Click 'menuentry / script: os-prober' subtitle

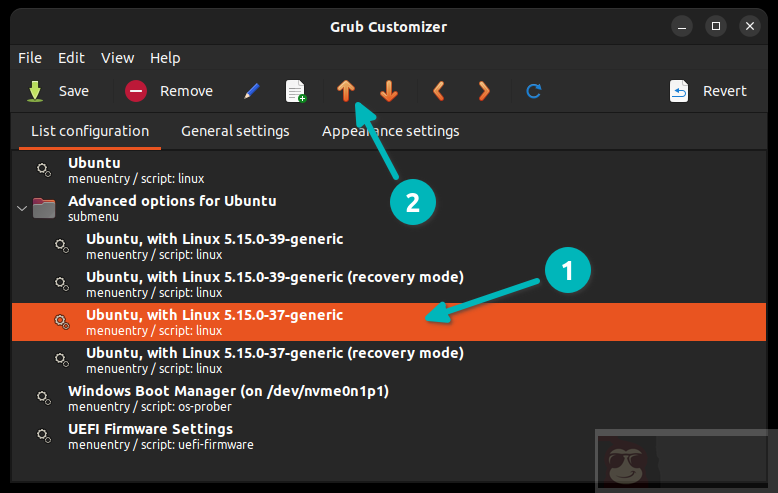click(x=150, y=407)
